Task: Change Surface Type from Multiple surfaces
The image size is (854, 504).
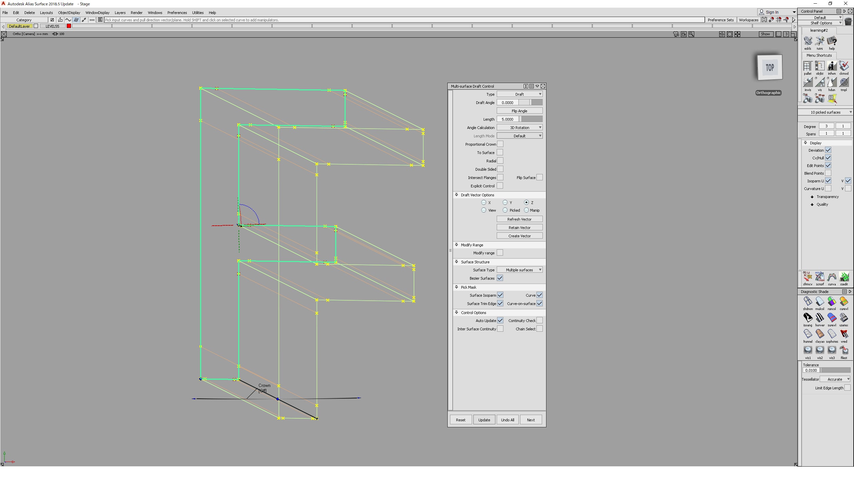Action: 520,269
